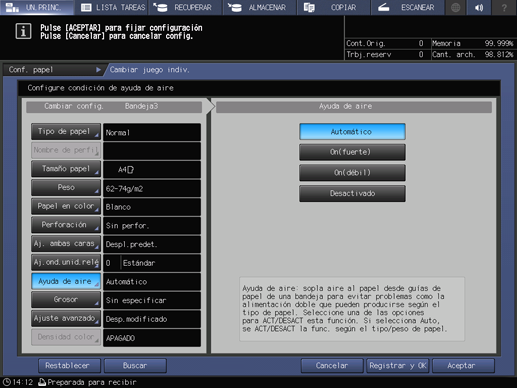Viewport: 517px width, 388px height.
Task: Click the Sin especificar thickness value
Action: point(152,300)
